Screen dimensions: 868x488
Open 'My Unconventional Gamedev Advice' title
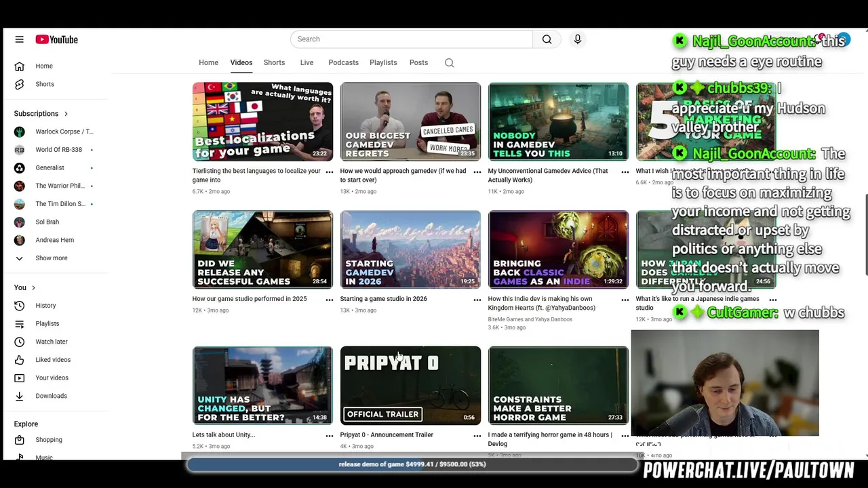click(x=548, y=176)
